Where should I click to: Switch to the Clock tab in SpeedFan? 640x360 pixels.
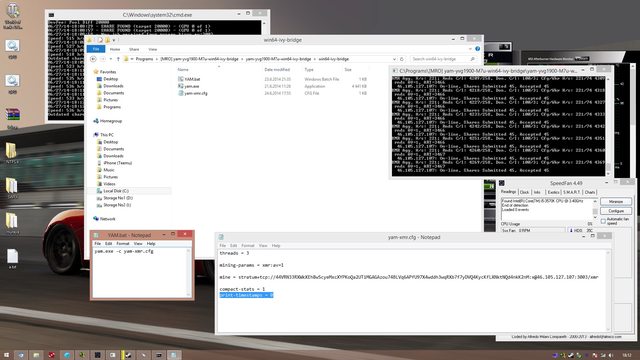click(524, 192)
